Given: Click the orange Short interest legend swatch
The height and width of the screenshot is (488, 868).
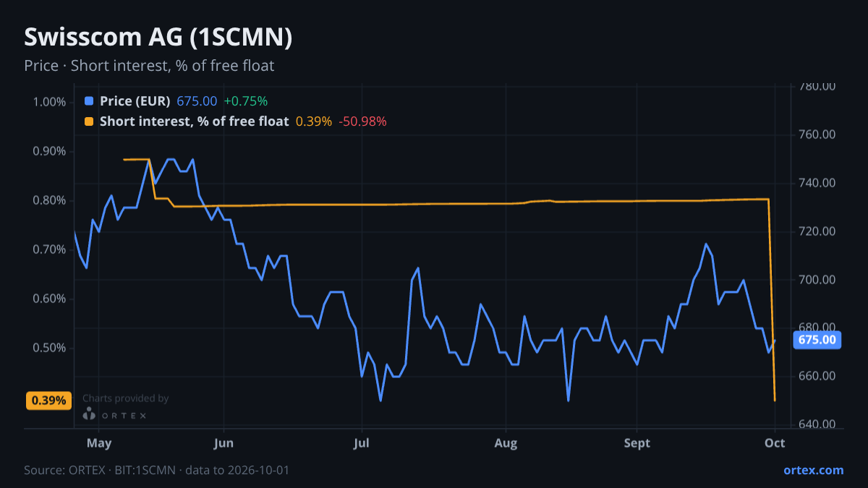Looking at the screenshot, I should tap(89, 121).
